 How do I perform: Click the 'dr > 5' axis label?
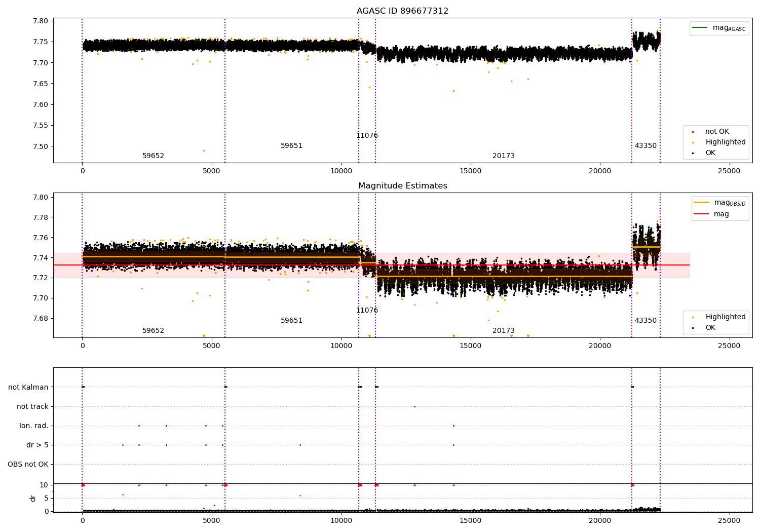click(37, 445)
